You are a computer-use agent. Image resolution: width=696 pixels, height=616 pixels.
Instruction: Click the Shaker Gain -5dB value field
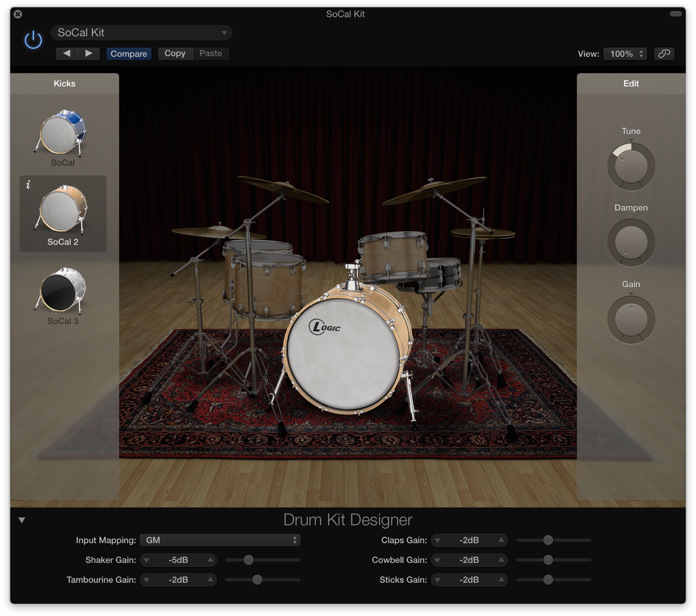pyautogui.click(x=179, y=560)
